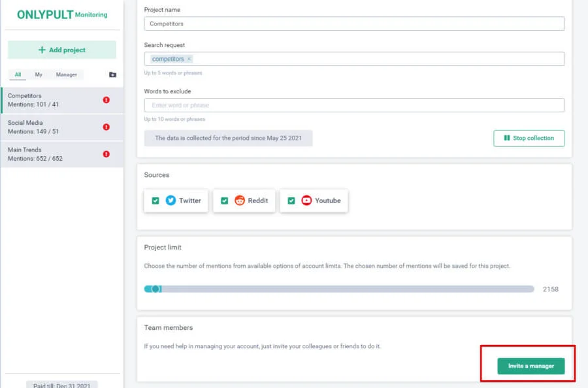Viewport: 588px width, 388px height.
Task: Switch to the Manager projects tab
Action: tap(66, 74)
